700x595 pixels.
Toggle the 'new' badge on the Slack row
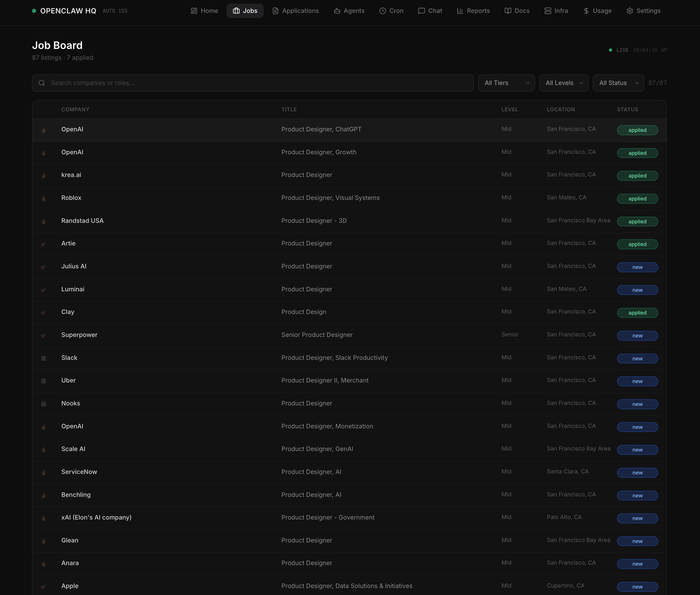(x=637, y=359)
